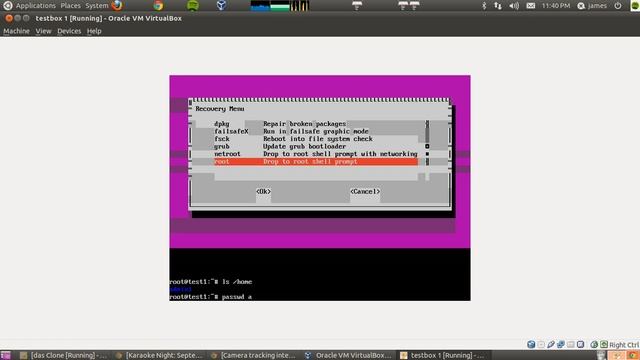Click the Cancel button in Recovery Menu
Screen dimensions: 640x360
(365, 191)
